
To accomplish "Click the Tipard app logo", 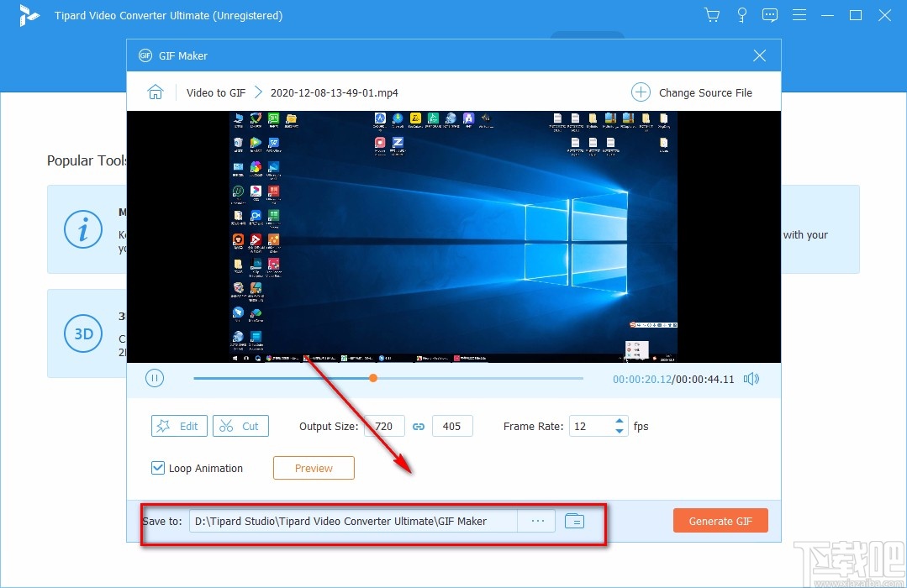I will tap(29, 16).
